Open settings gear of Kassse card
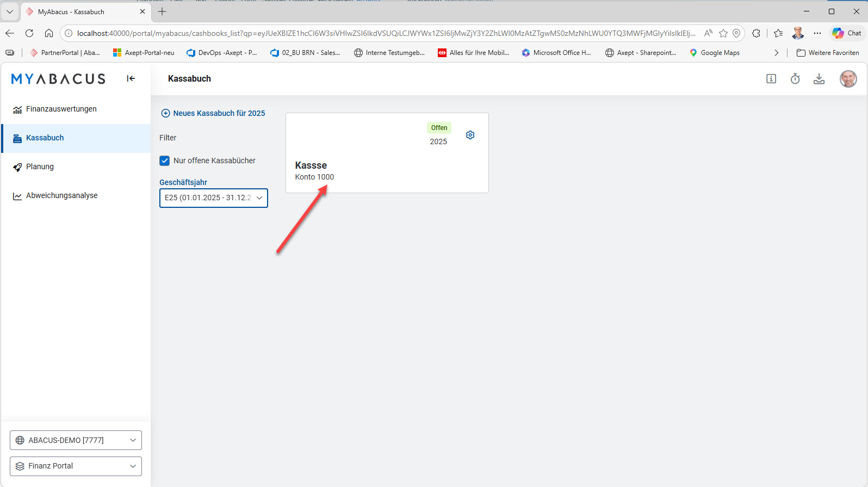 pos(470,135)
